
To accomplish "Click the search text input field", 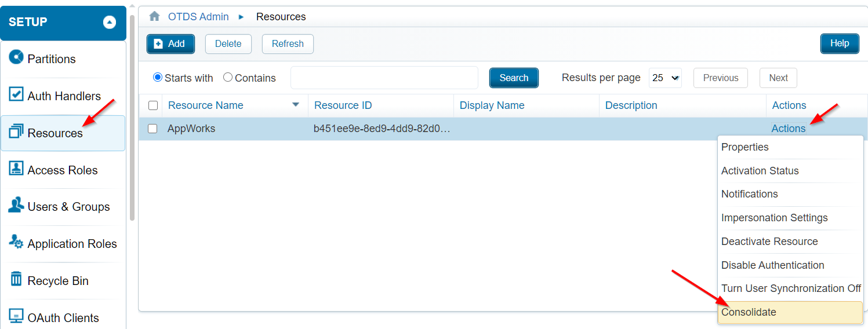I will (384, 78).
